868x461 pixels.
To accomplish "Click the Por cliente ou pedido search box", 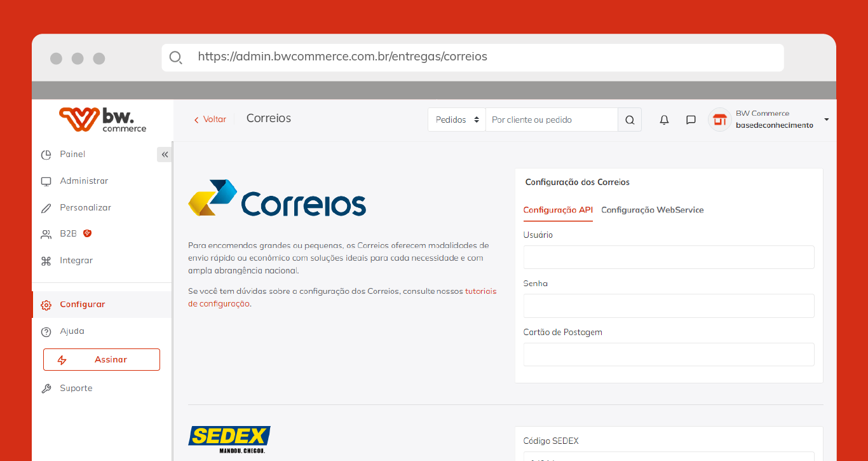I will tap(552, 120).
